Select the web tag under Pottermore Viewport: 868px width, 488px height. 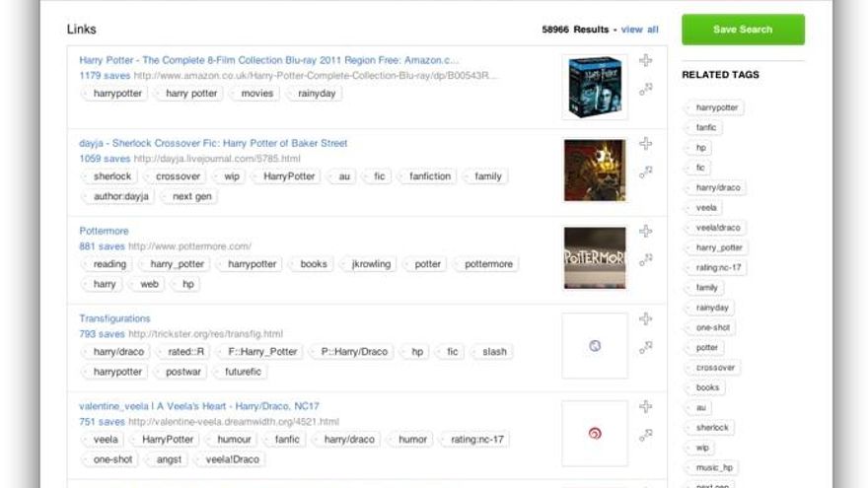pos(147,284)
